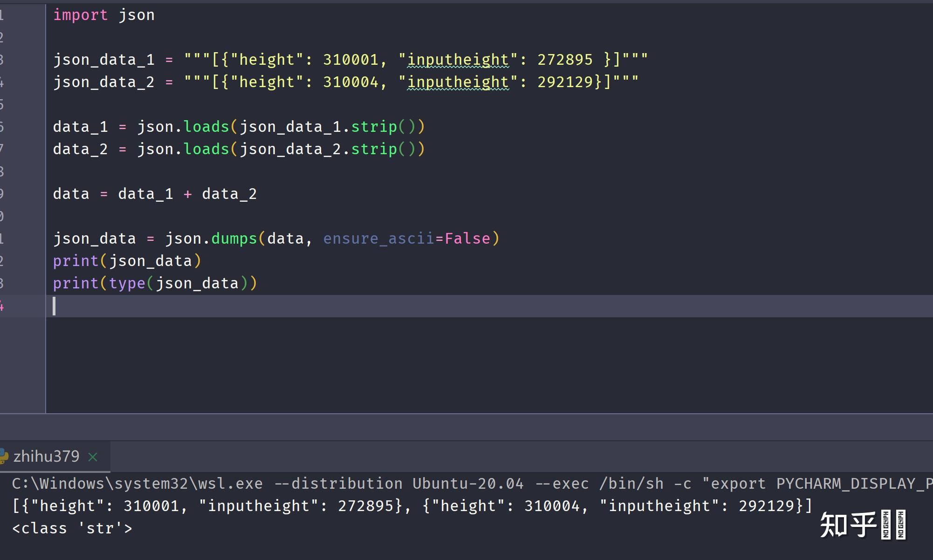Click the 'False' keyword value
The image size is (933, 560).
(x=467, y=239)
